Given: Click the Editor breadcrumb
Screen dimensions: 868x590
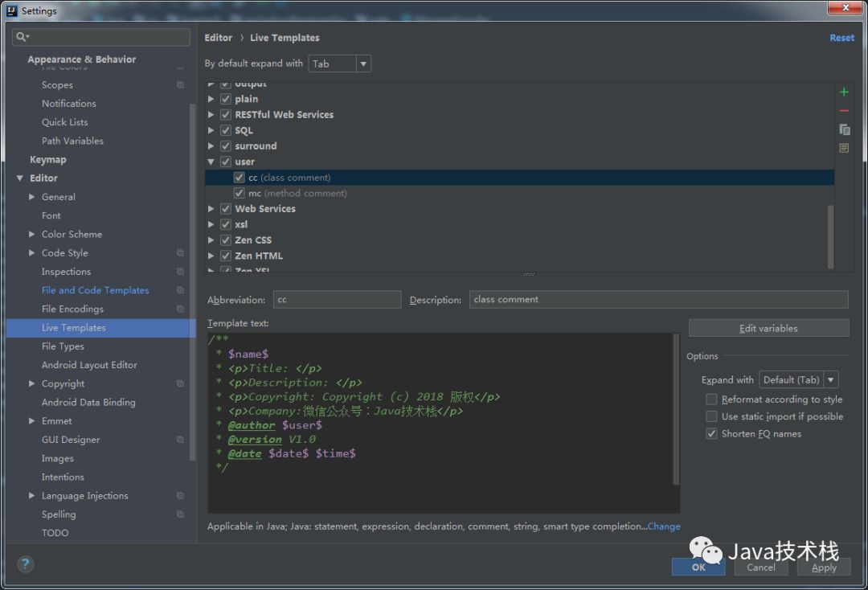Looking at the screenshot, I should (x=218, y=38).
